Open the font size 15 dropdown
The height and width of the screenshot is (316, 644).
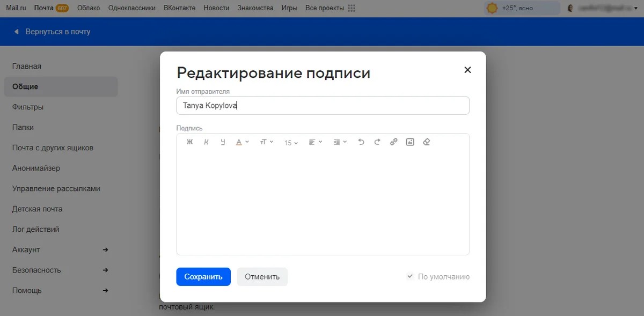point(291,143)
